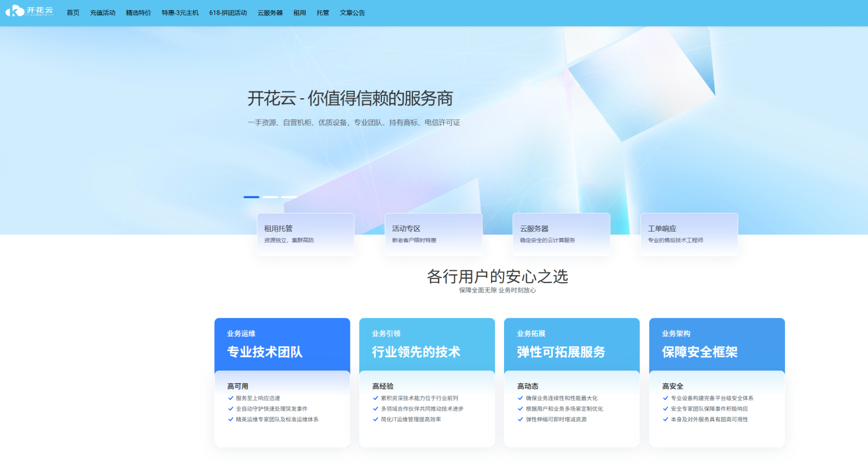Click the text 资源独立，集群高防
Image resolution: width=868 pixels, height=467 pixels.
click(x=289, y=241)
